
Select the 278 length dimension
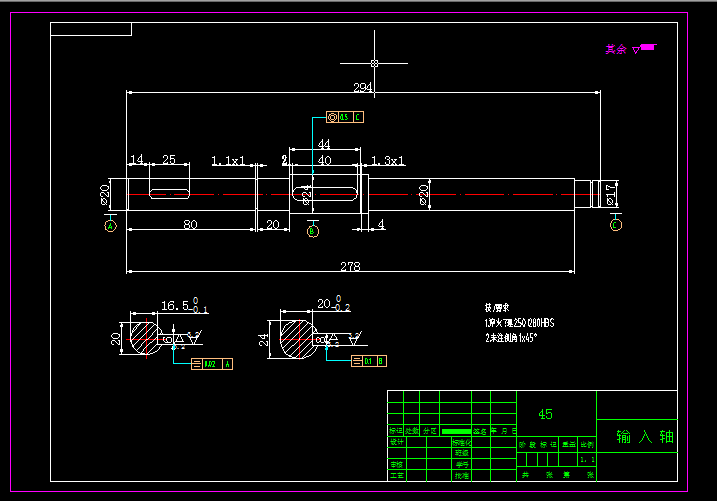pos(350,266)
